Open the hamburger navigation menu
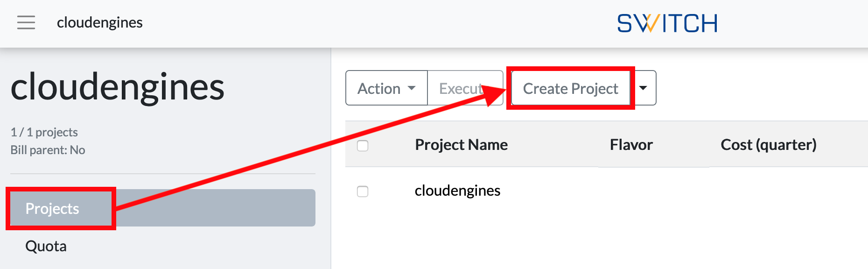The image size is (868, 269). [x=26, y=22]
